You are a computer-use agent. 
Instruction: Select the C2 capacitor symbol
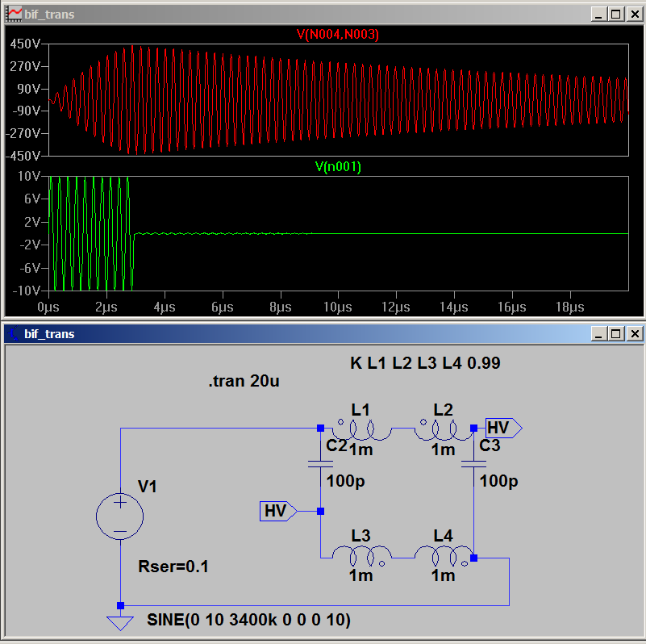click(320, 464)
